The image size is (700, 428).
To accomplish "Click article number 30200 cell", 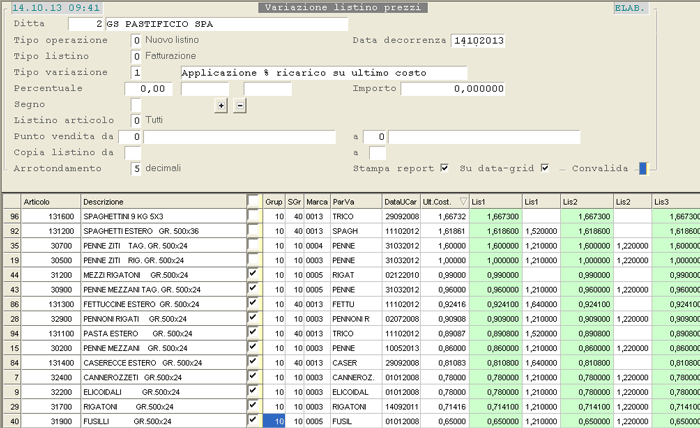I will pos(51,348).
